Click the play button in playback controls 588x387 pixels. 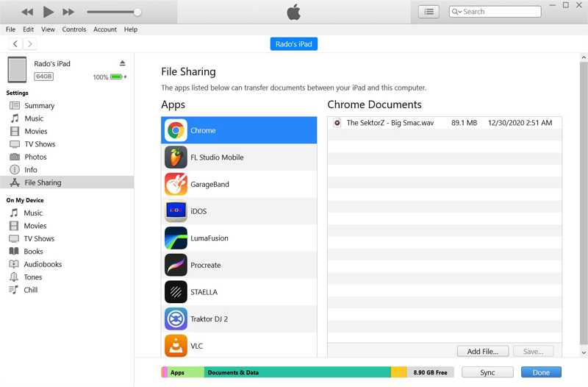pyautogui.click(x=49, y=12)
